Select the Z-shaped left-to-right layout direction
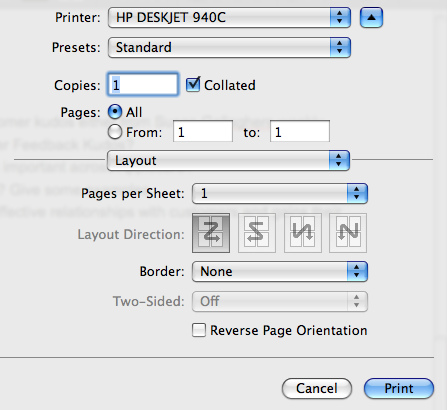Viewport: 447px width, 410px height. click(x=211, y=233)
